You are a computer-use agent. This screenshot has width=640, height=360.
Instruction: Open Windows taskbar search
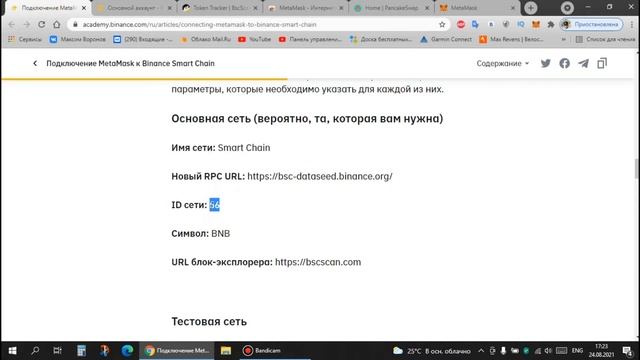[35, 350]
